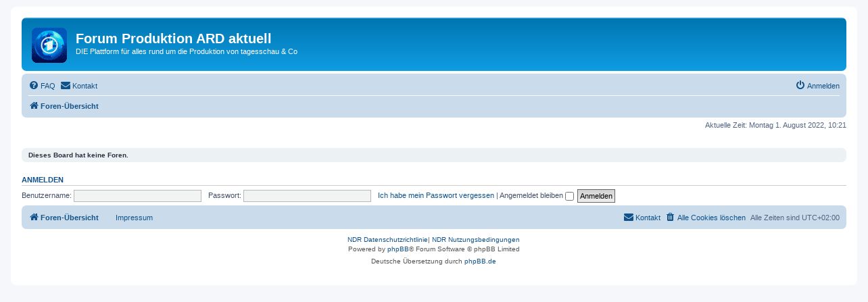
Task: Click the trash icon for cookies
Action: 671,218
